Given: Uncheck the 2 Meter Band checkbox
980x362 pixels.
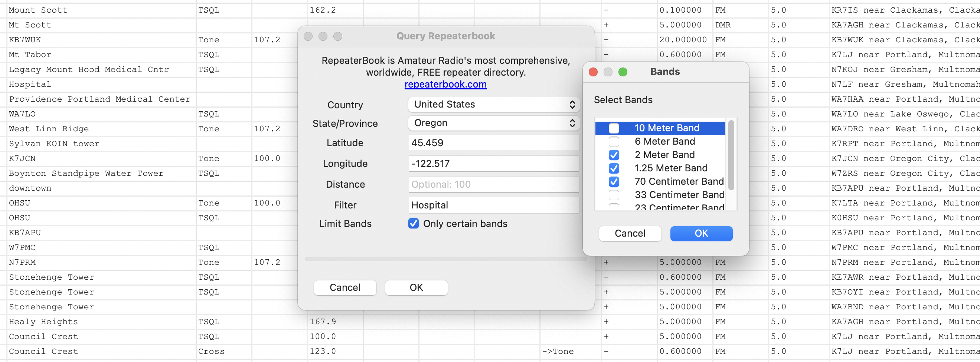Looking at the screenshot, I should 614,155.
